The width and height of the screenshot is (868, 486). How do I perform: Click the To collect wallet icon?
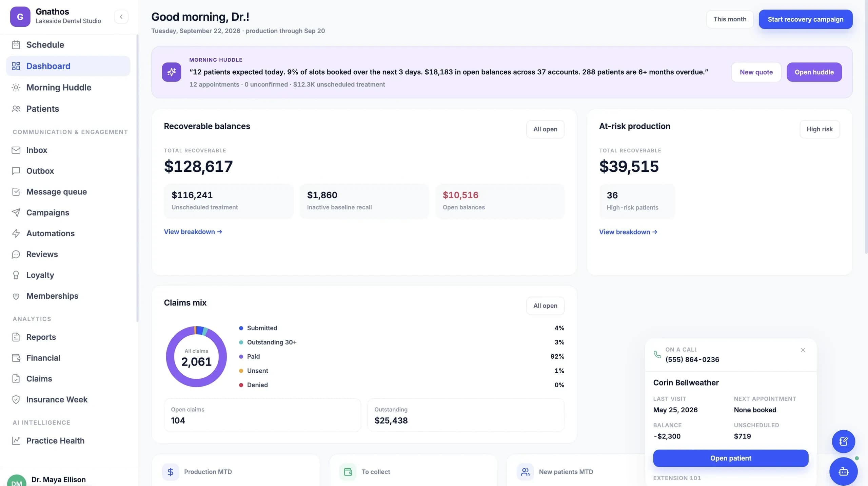pyautogui.click(x=348, y=472)
